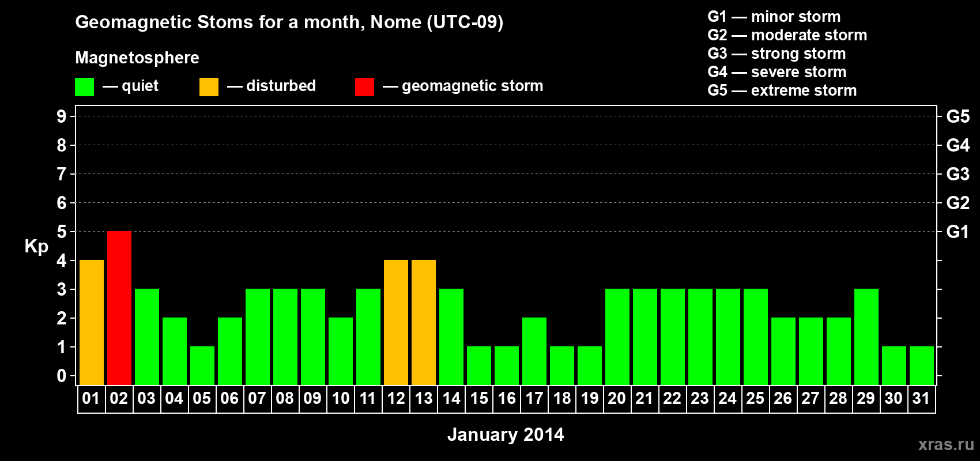Select the orange bar for day 12
This screenshot has height=461, width=980.
click(x=396, y=323)
